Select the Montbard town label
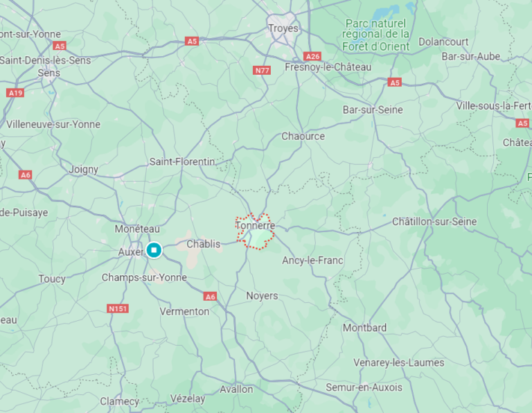 pos(364,328)
